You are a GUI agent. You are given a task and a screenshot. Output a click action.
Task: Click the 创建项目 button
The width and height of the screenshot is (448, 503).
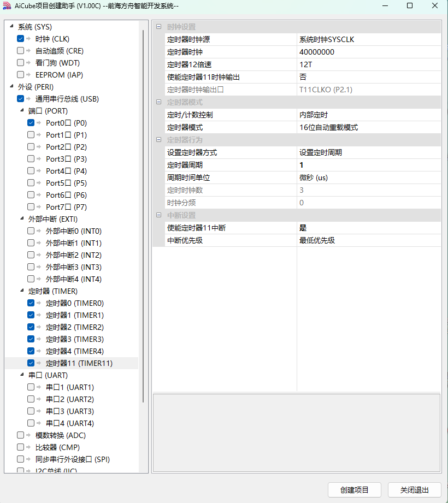tap(354, 490)
